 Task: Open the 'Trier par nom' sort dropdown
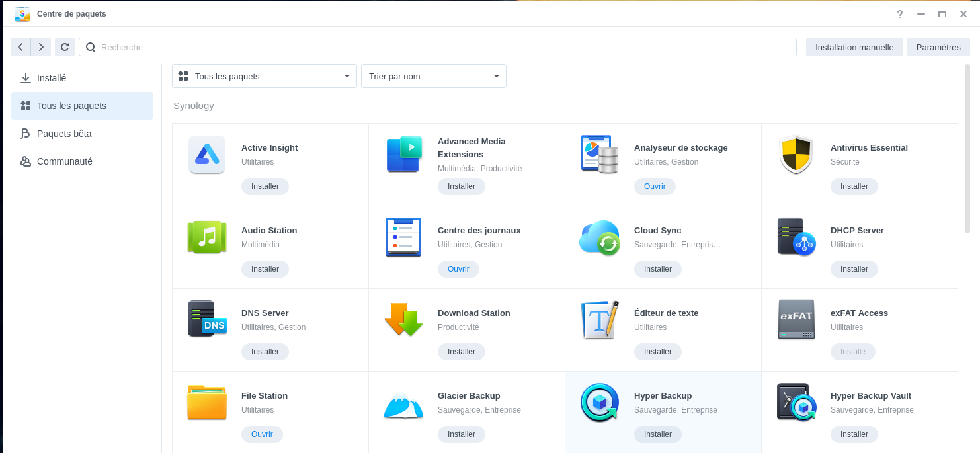434,76
